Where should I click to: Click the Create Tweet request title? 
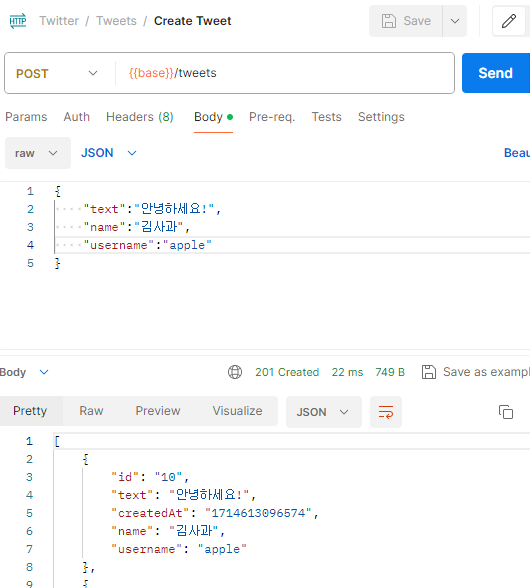click(x=192, y=21)
